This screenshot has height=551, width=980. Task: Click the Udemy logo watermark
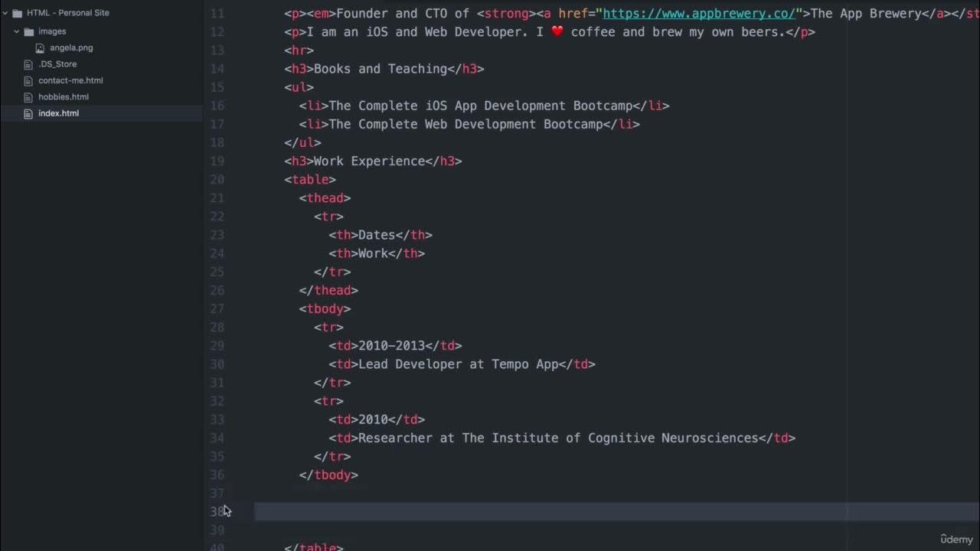(x=956, y=539)
